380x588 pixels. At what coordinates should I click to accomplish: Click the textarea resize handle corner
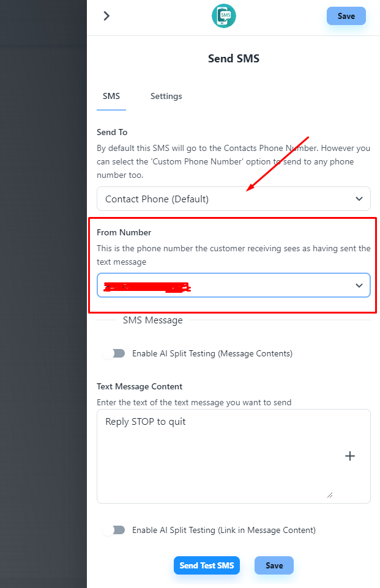coord(330,494)
